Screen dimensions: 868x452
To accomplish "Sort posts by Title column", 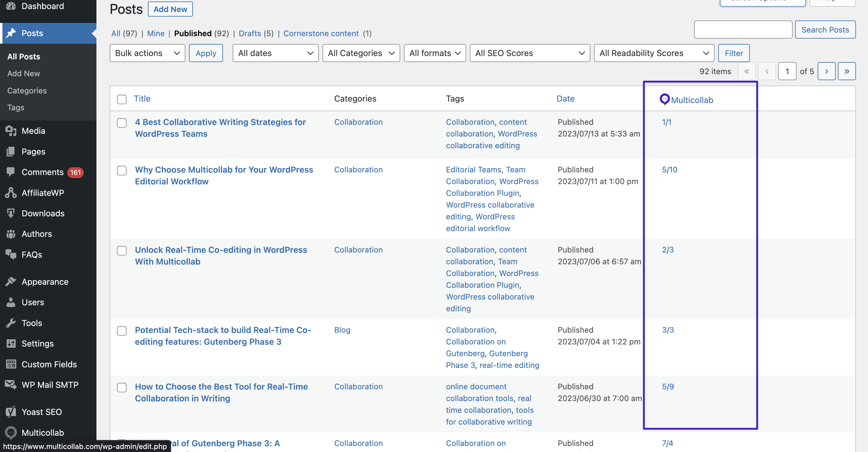I will [x=142, y=99].
